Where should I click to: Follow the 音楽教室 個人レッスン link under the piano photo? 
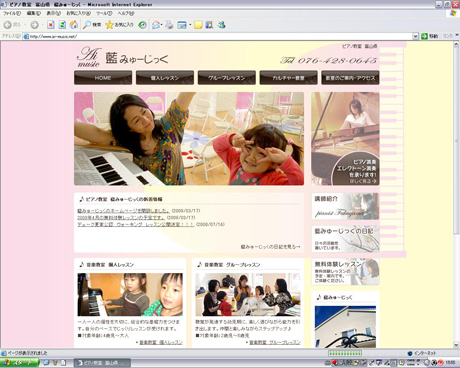[161, 342]
